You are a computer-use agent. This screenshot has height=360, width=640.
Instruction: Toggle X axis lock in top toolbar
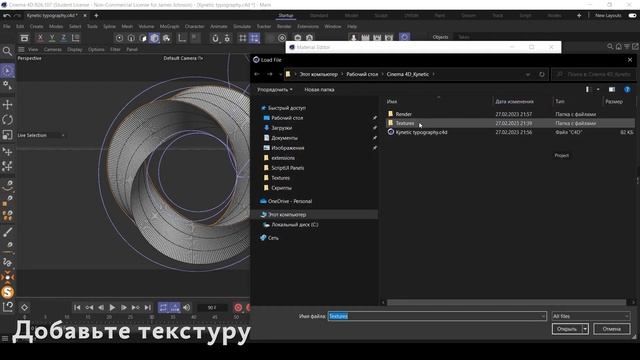[x=40, y=38]
